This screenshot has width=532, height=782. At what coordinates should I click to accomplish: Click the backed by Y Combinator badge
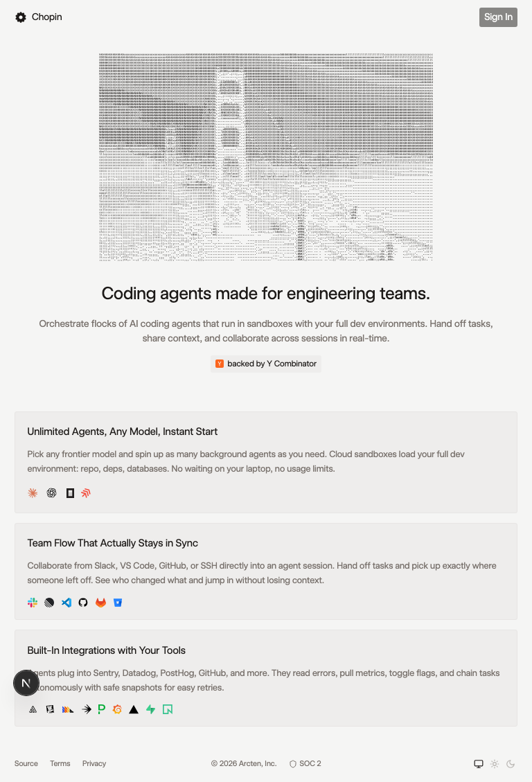(266, 364)
